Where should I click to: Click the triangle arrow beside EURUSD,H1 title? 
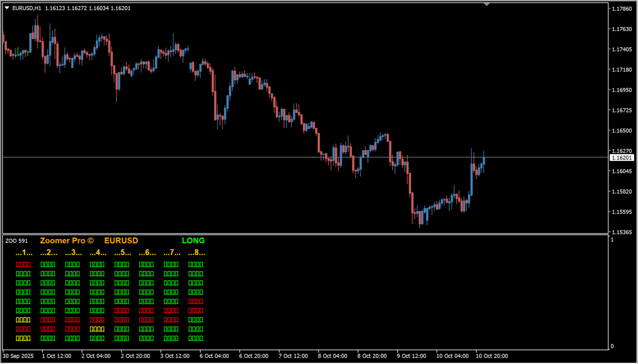pyautogui.click(x=7, y=8)
